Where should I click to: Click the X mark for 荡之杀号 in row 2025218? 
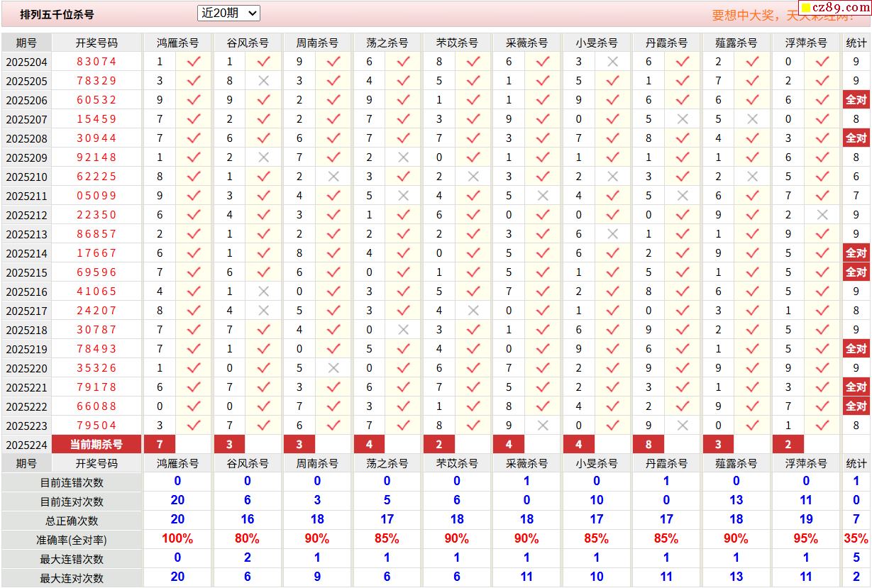point(404,330)
